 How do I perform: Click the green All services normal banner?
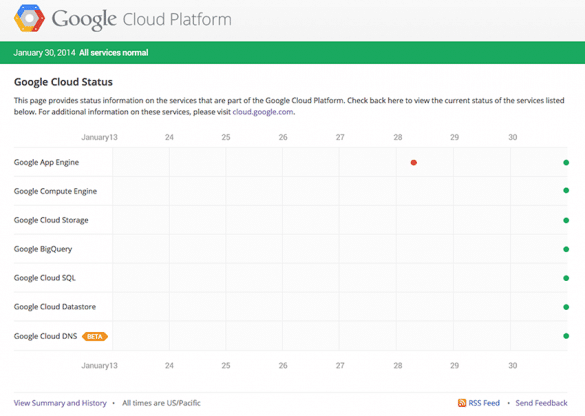[292, 53]
